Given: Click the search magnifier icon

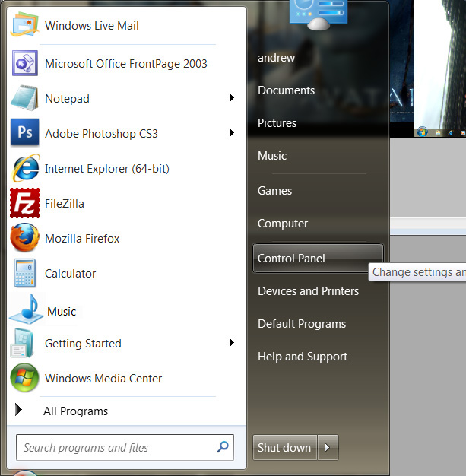Looking at the screenshot, I should (x=223, y=447).
